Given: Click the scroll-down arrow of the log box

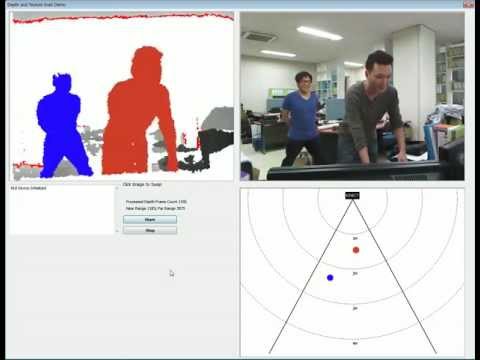Looking at the screenshot, I should [117, 231].
